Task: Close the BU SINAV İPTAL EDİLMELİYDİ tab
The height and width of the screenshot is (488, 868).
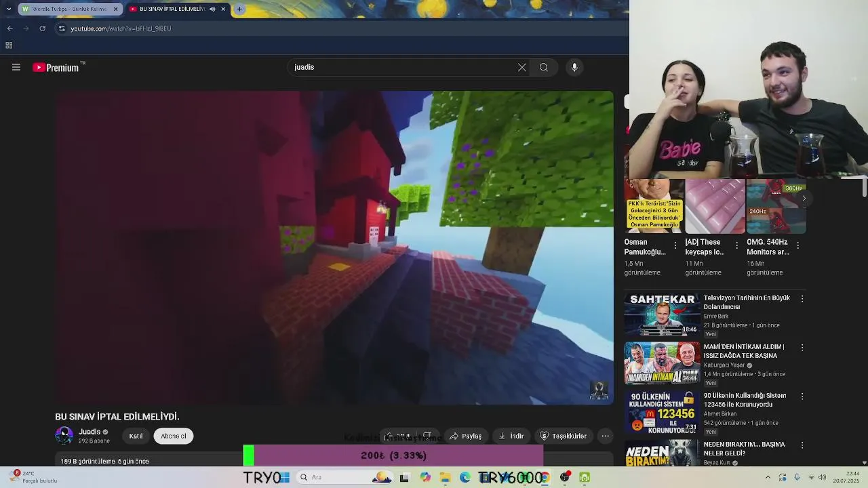Action: coord(223,9)
